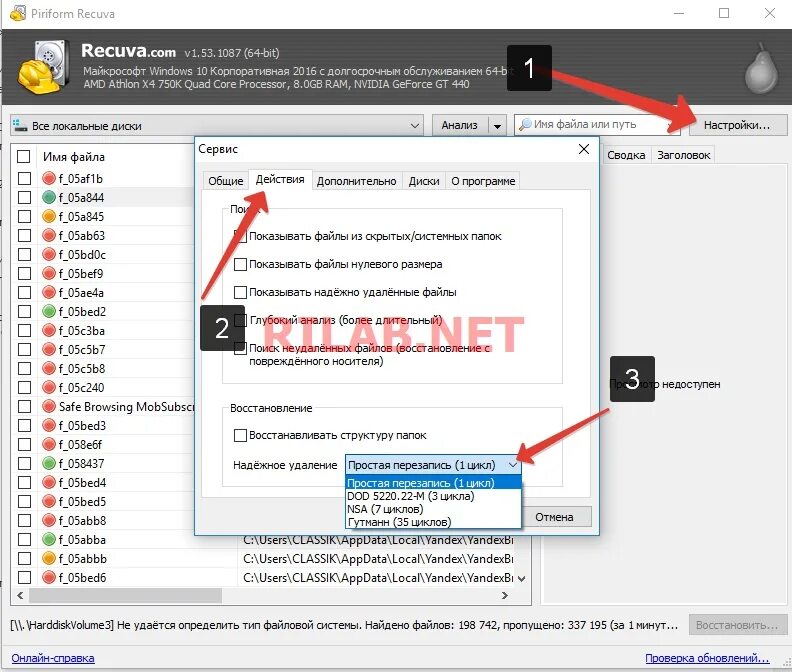
Task: Check the box for file f_05a844
Action: [24, 197]
